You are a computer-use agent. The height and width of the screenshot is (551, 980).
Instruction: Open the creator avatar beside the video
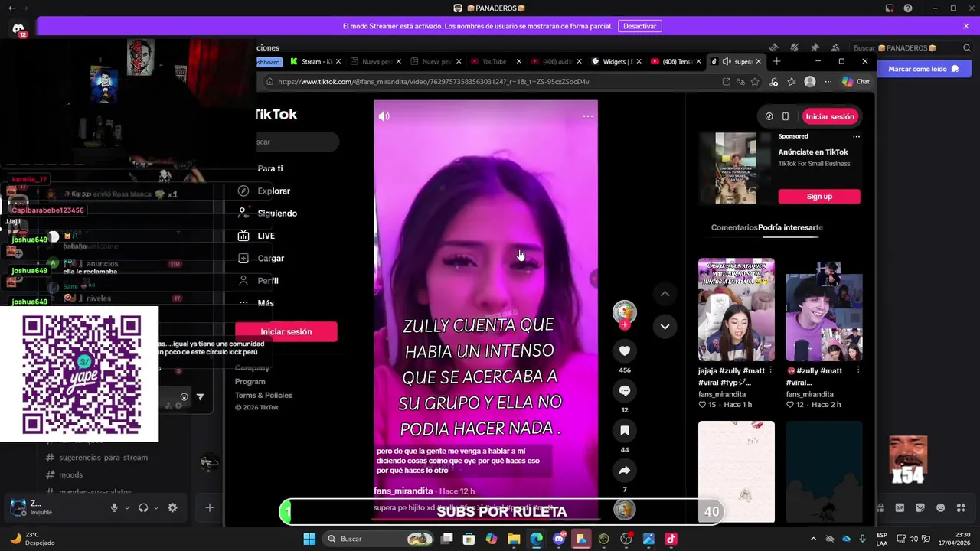pos(625,311)
